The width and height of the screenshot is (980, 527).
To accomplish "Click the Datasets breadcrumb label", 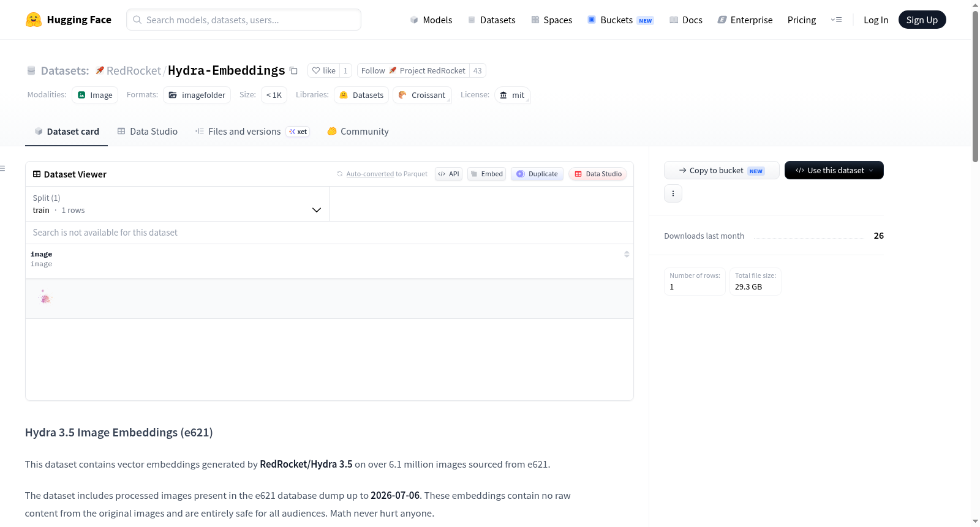I will (x=65, y=70).
